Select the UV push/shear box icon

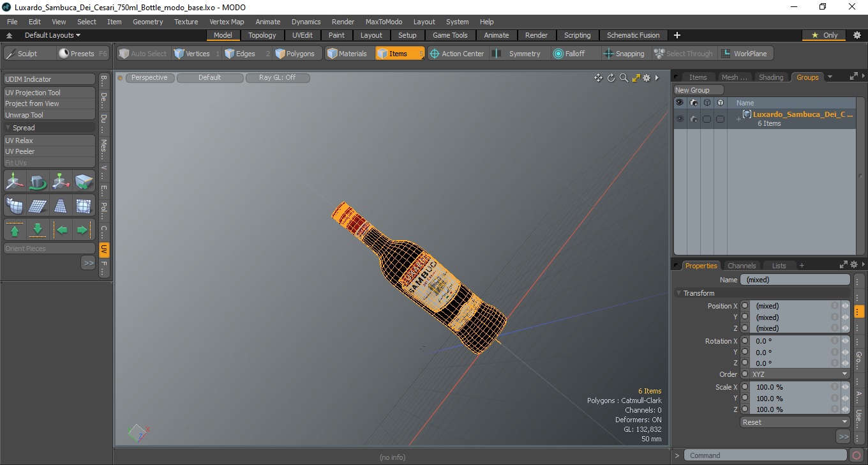click(84, 182)
